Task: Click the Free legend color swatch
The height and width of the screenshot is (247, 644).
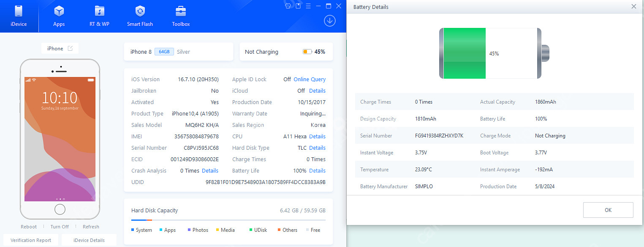Action: click(307, 230)
